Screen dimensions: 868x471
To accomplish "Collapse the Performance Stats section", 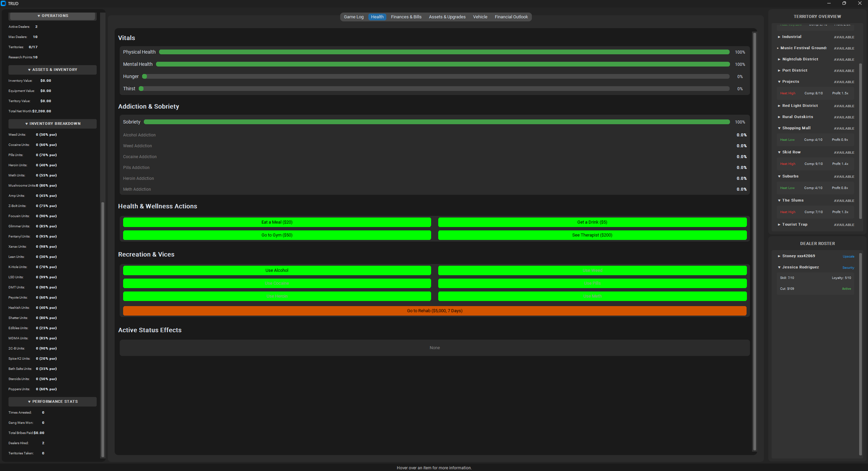I will [53, 401].
